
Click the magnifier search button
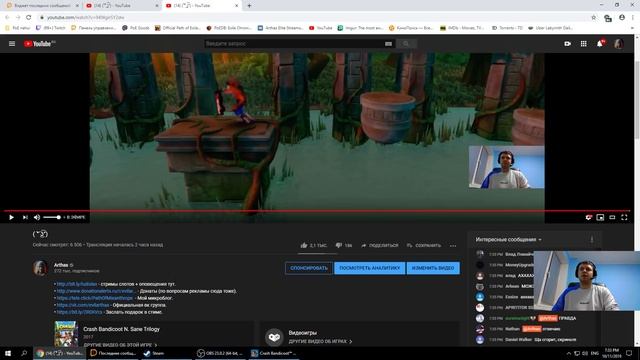[x=406, y=44]
